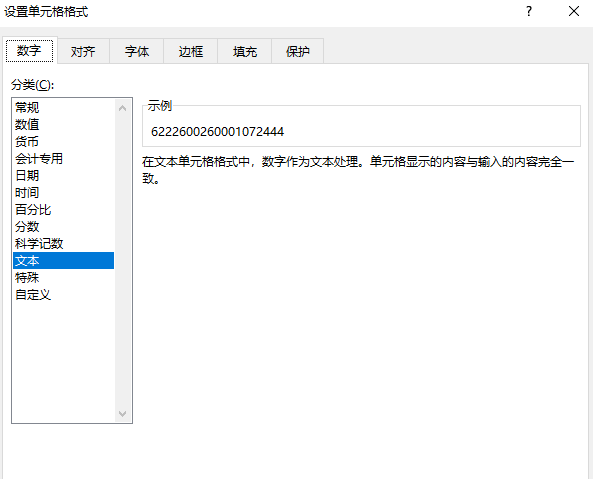Select the 日期 category
This screenshot has width=593, height=479.
coord(64,175)
